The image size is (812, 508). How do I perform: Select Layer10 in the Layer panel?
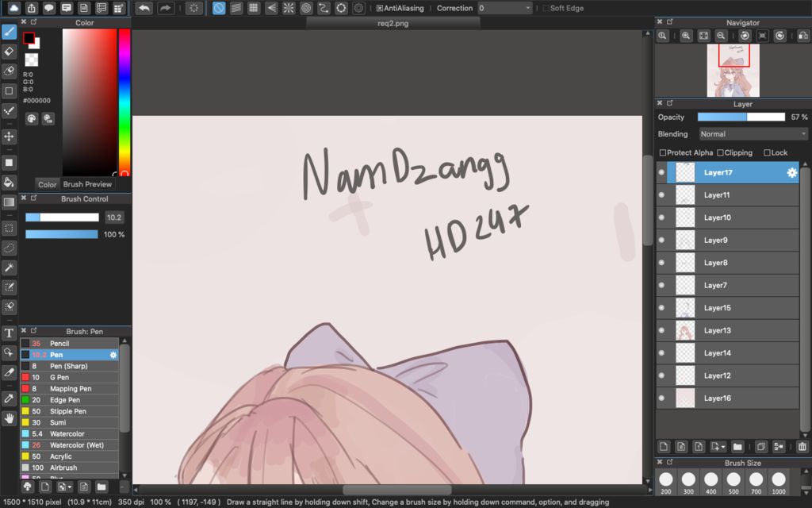tap(717, 217)
